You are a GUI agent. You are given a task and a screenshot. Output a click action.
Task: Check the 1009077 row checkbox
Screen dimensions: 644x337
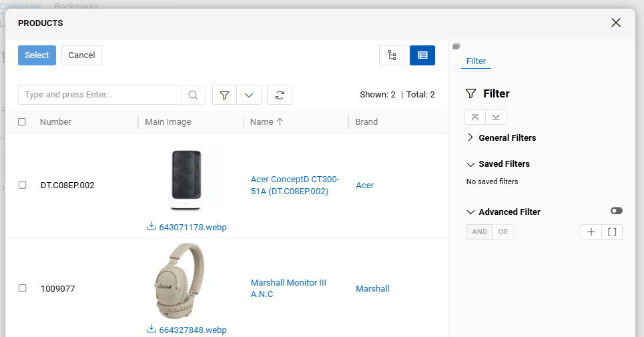23,288
